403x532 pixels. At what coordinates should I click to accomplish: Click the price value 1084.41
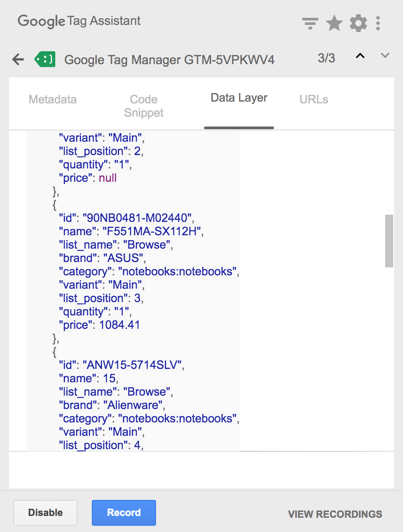click(119, 325)
